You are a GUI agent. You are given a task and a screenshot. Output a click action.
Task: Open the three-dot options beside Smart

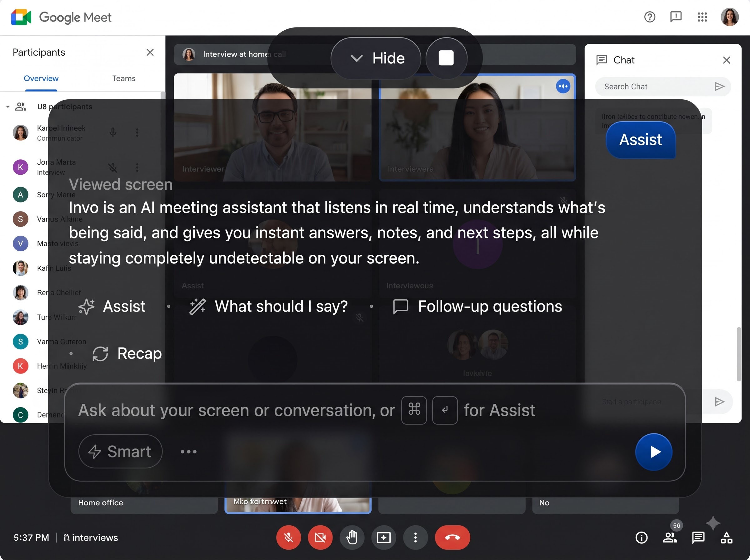click(188, 452)
